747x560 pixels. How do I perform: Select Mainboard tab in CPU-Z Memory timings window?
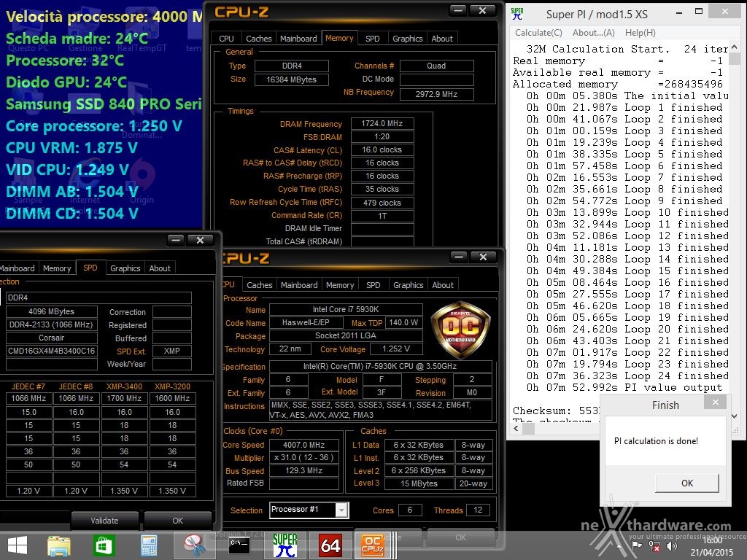pyautogui.click(x=298, y=39)
